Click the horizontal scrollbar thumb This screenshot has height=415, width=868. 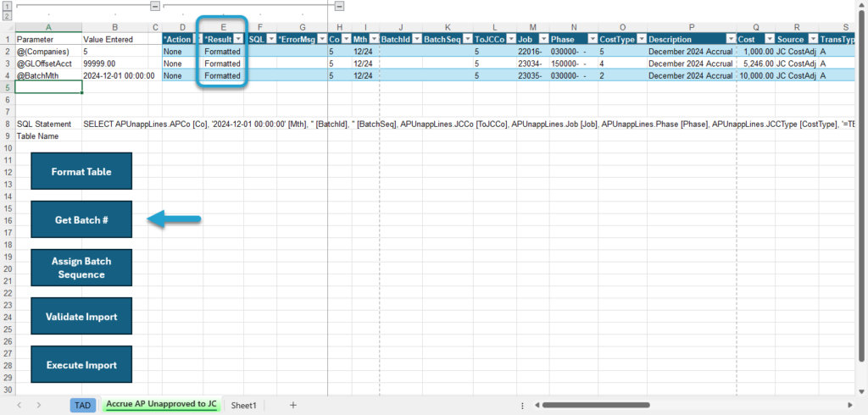coord(596,405)
